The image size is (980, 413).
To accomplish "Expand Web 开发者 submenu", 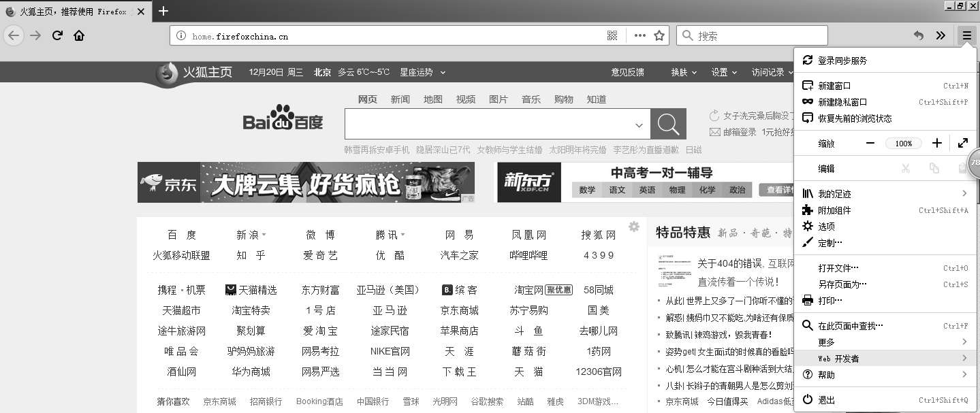I will (x=885, y=359).
